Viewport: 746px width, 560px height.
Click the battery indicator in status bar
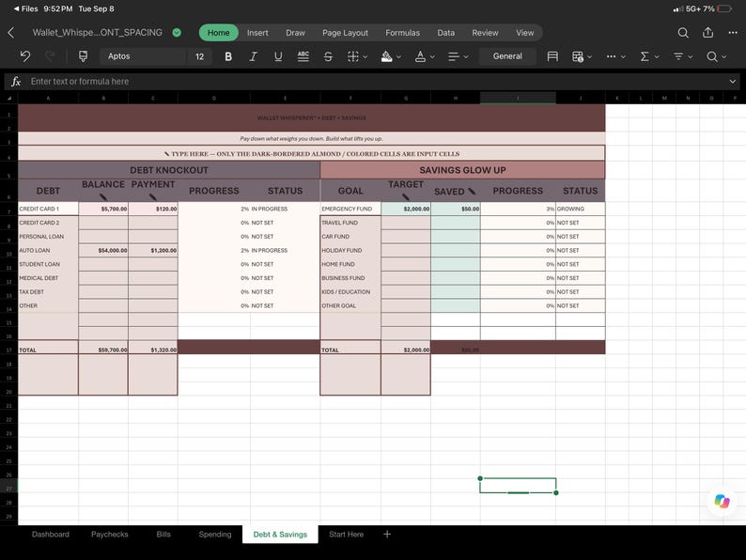[725, 8]
